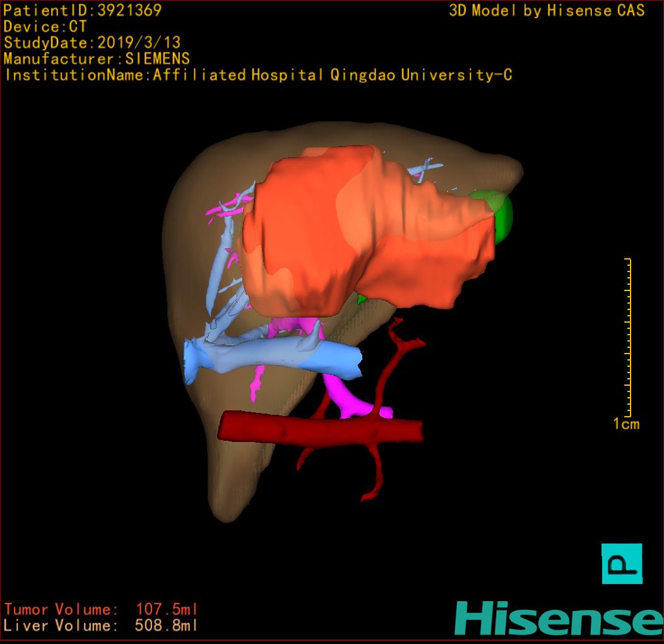Click the 'InstitutionName:Affiliated Hospital Qingdao University-C' text
The width and height of the screenshot is (664, 644).
259,75
